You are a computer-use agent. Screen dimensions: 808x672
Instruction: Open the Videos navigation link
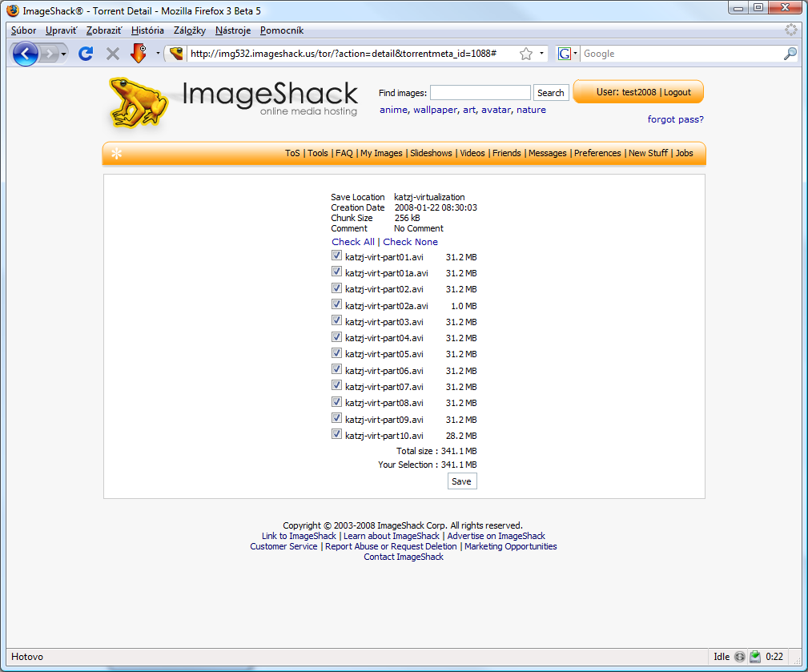[472, 153]
